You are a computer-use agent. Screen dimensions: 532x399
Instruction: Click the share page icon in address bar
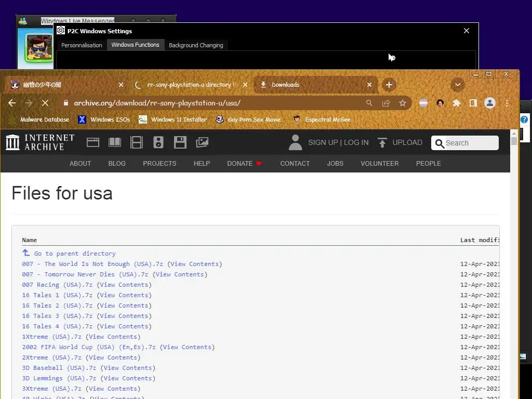click(x=386, y=103)
